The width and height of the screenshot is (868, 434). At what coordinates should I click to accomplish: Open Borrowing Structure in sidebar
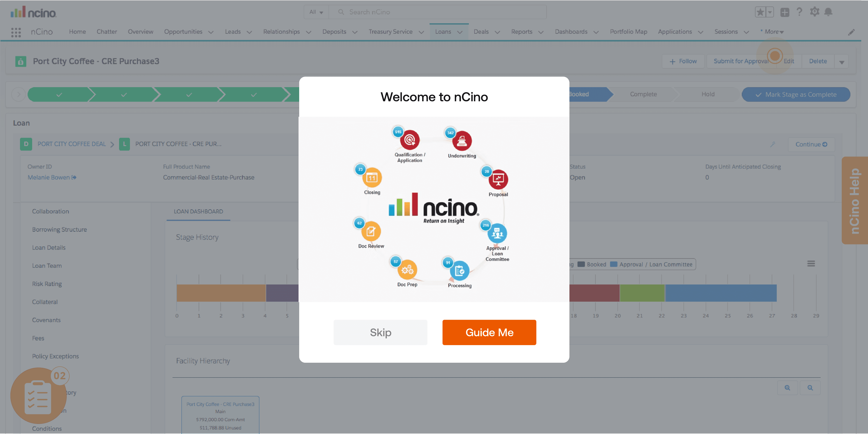(59, 230)
